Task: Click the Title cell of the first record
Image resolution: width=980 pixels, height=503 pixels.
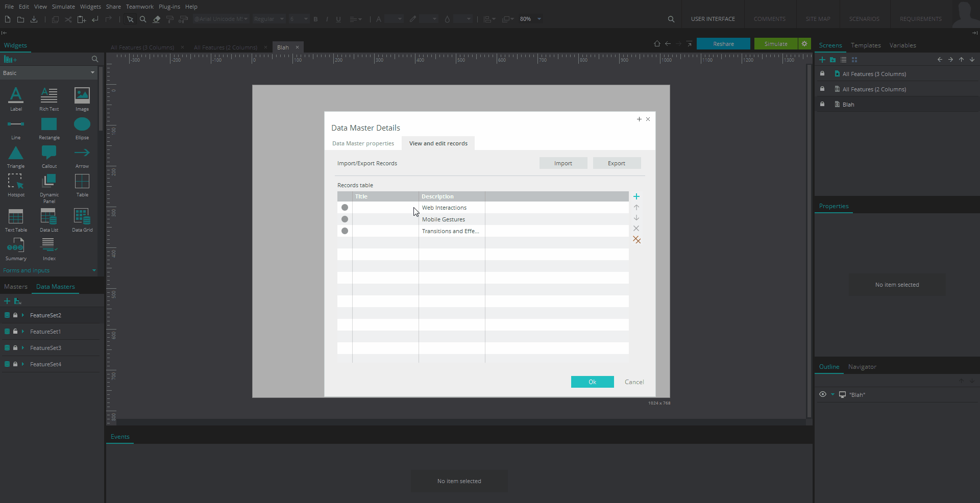Action: tap(385, 208)
